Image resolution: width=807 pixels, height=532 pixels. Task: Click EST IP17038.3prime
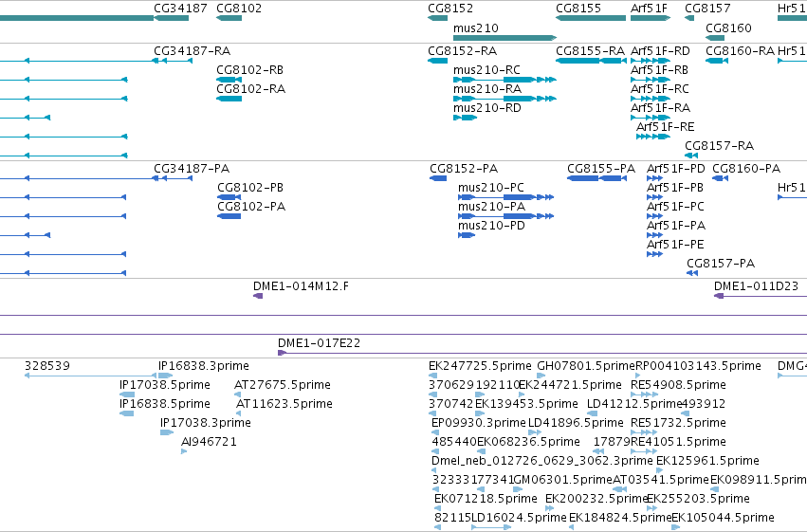click(x=206, y=424)
